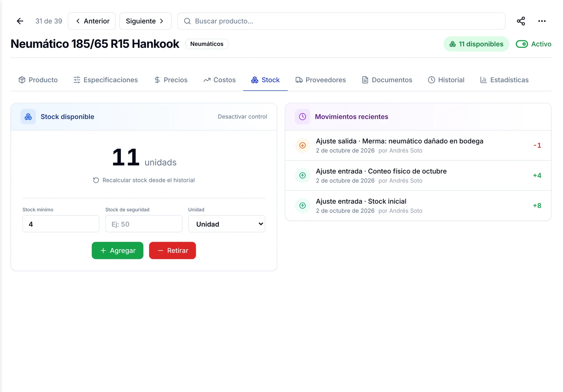Toggle the Activo switch
563x392 pixels.
tap(521, 44)
